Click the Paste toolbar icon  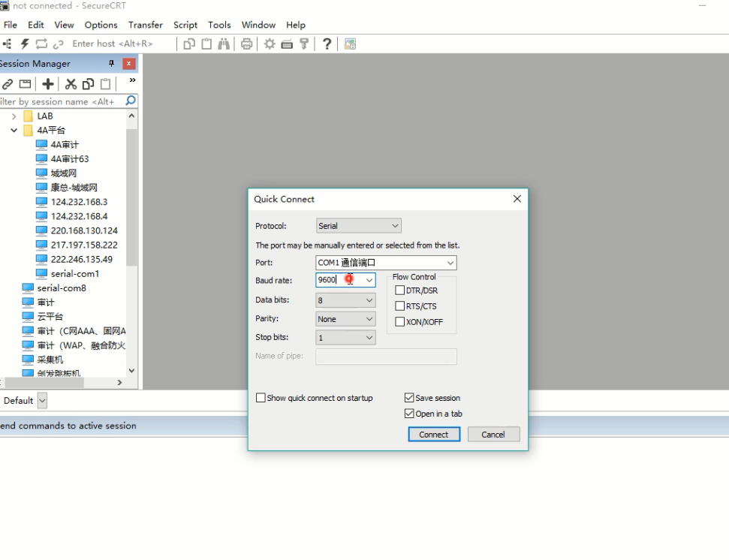206,44
